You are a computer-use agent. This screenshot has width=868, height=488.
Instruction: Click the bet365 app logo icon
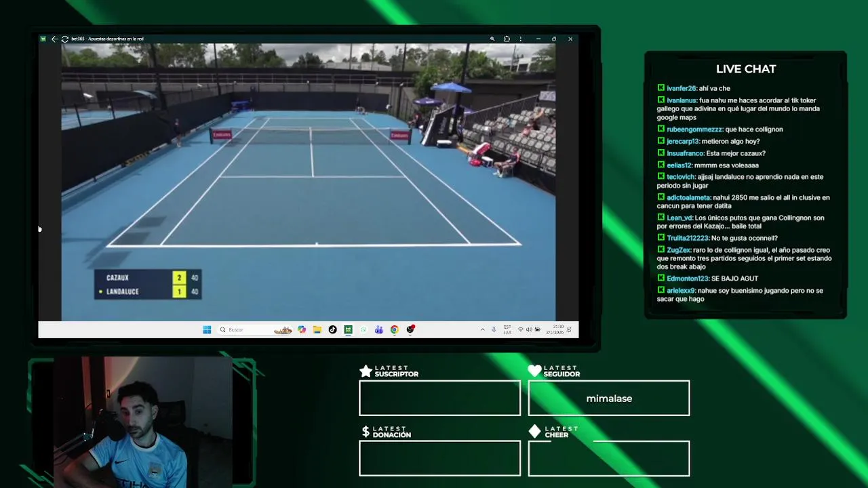(43, 39)
